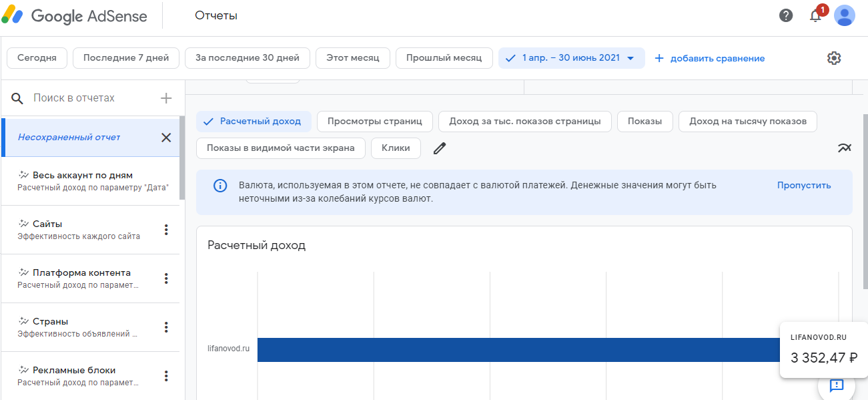Close the Несохраненный отчет entry
868x400 pixels.
point(166,138)
